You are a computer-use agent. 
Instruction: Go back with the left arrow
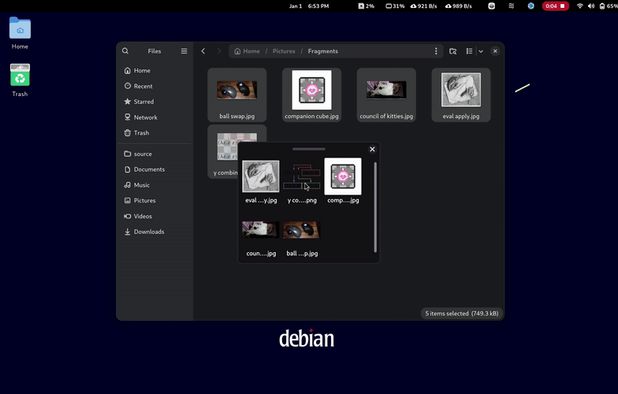point(203,51)
